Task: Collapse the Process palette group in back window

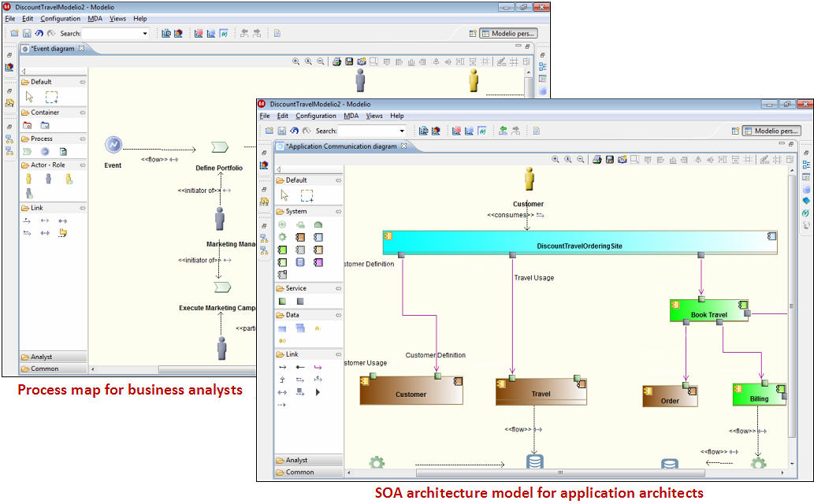Action: [83, 139]
